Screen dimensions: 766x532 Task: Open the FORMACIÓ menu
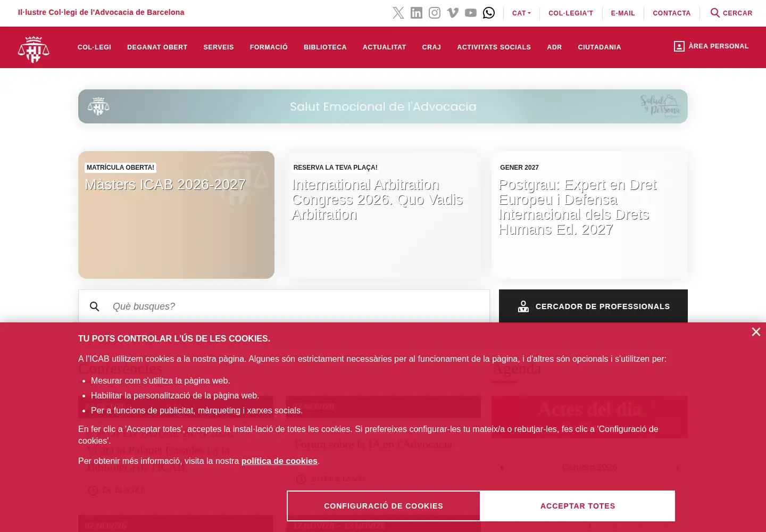point(269,47)
